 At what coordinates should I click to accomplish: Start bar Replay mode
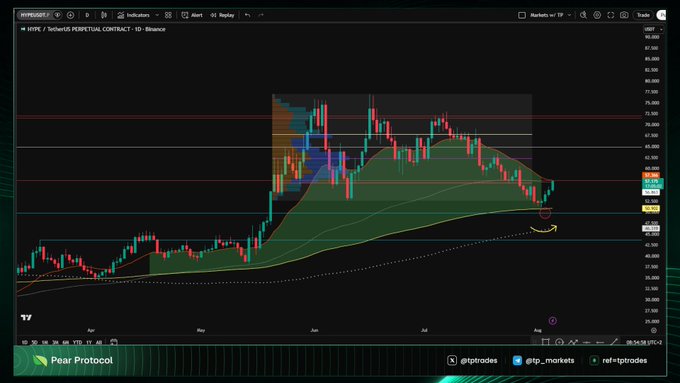click(222, 15)
